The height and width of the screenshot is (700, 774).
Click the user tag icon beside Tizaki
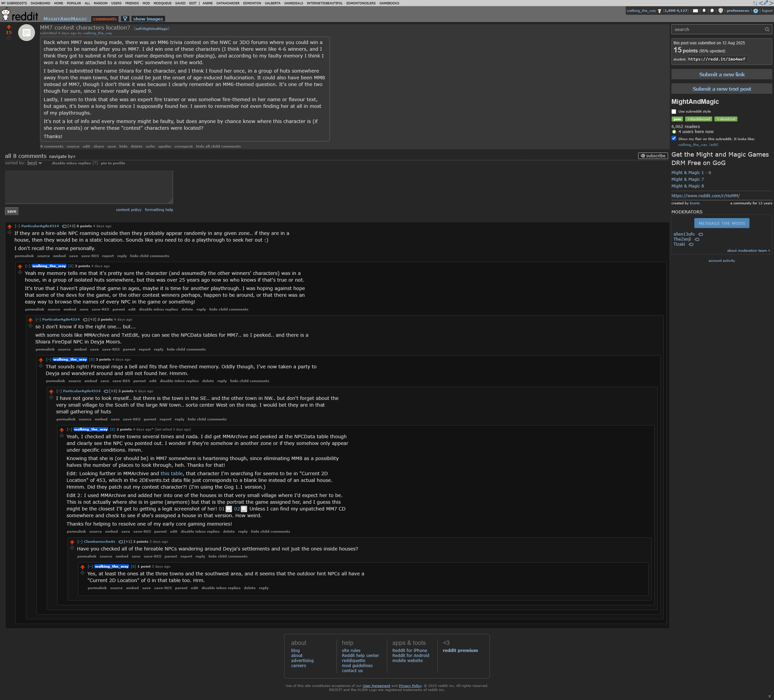click(691, 244)
